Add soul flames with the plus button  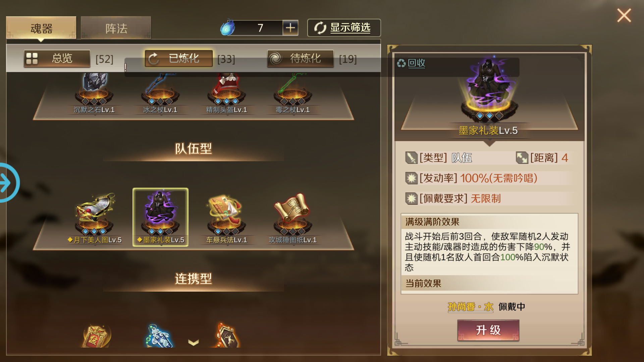pos(290,27)
